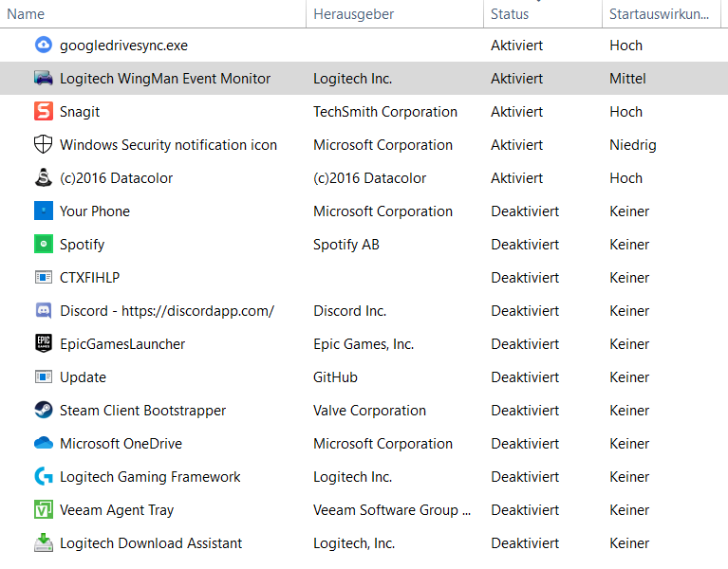Click the Logitech WingMan Event Monitor icon
Screen dimensions: 728x569
coord(43,78)
